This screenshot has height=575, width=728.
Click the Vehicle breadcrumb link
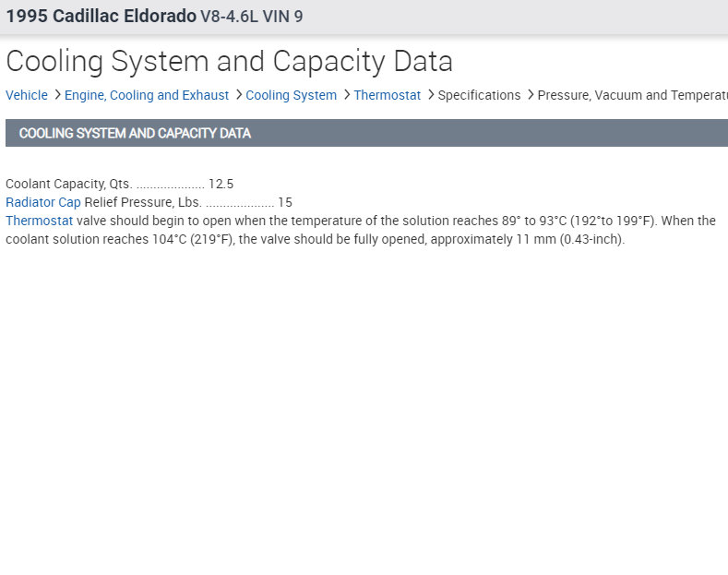(27, 95)
